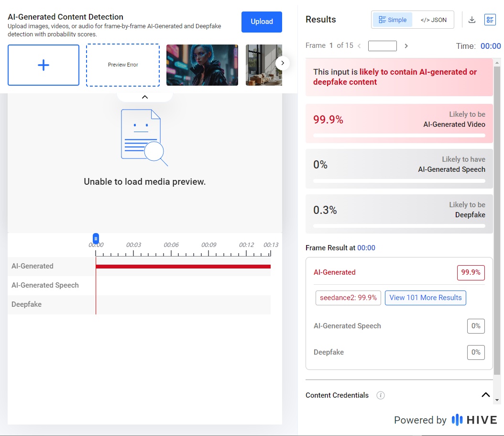Open the cyberpunk woman sample thumbnail

click(202, 65)
